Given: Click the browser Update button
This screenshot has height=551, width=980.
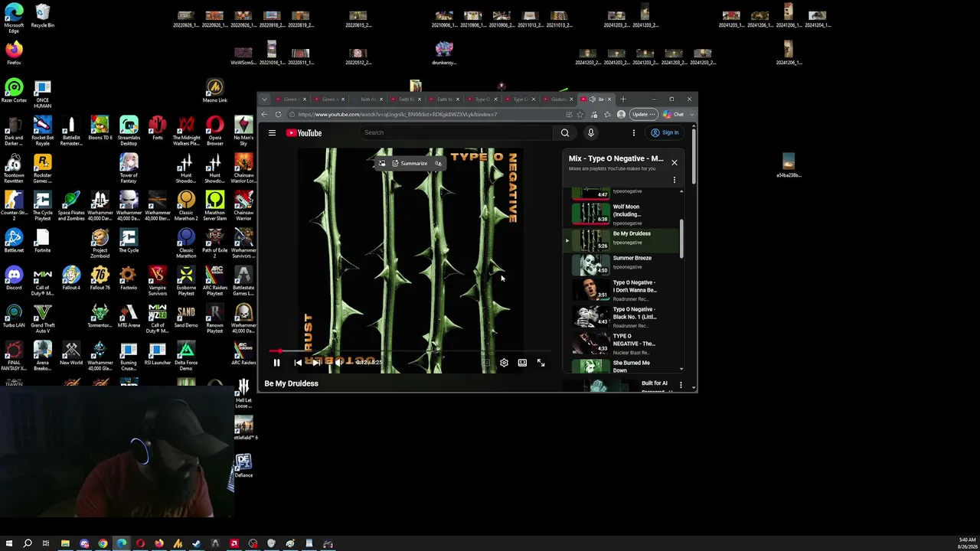Looking at the screenshot, I should tap(643, 115).
